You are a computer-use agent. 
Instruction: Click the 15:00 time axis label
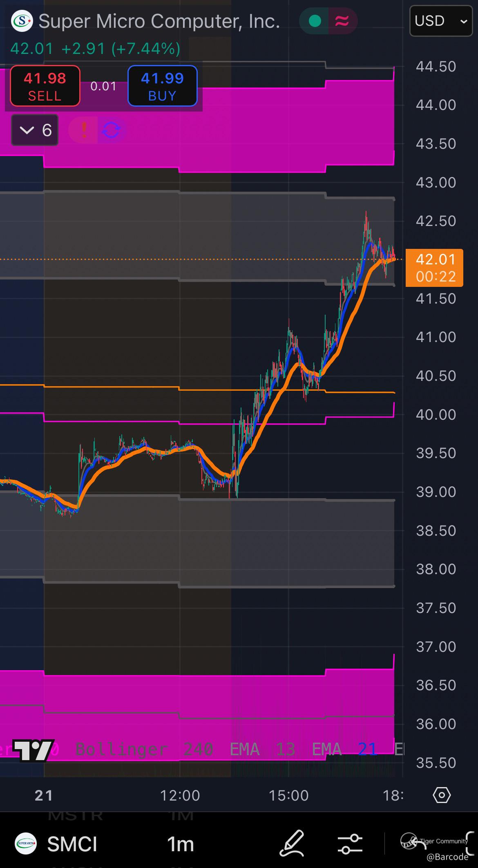[288, 795]
